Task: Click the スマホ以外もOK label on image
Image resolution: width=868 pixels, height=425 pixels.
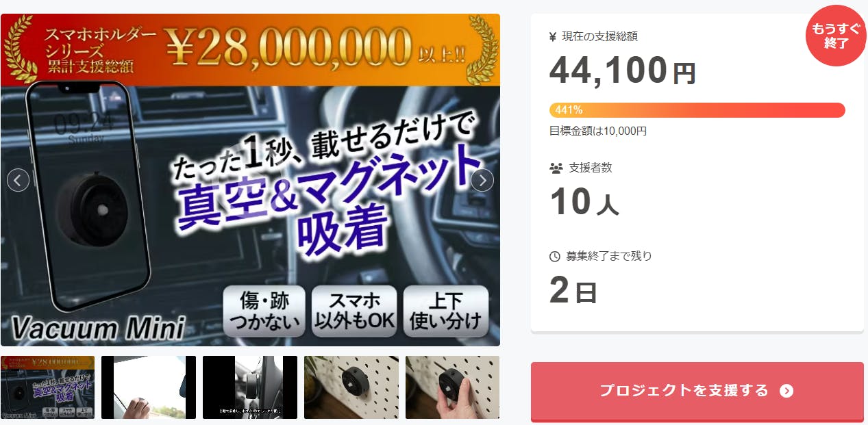Action: 354,311
